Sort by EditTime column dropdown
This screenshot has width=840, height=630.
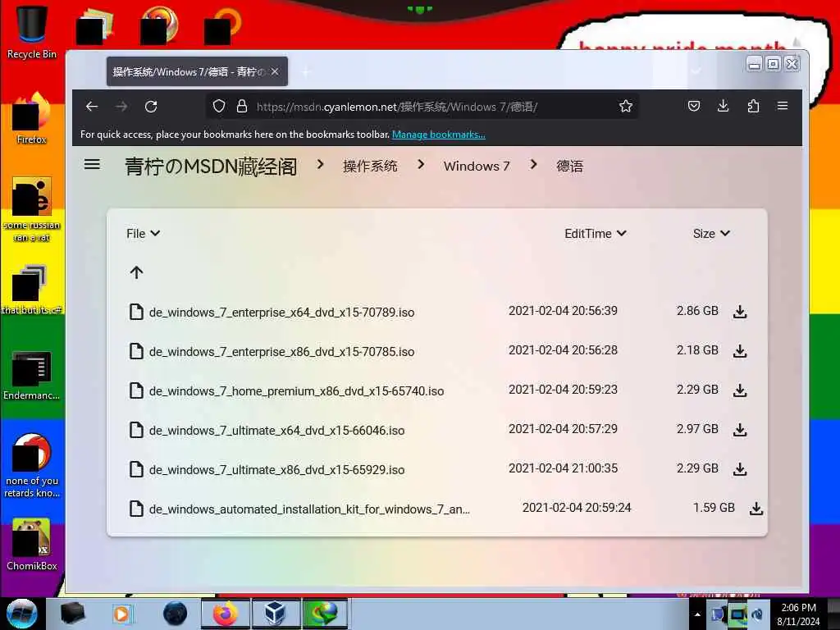pos(596,234)
